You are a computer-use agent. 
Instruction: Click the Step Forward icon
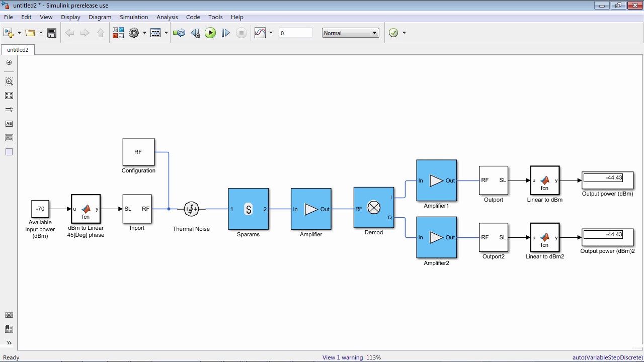(226, 33)
